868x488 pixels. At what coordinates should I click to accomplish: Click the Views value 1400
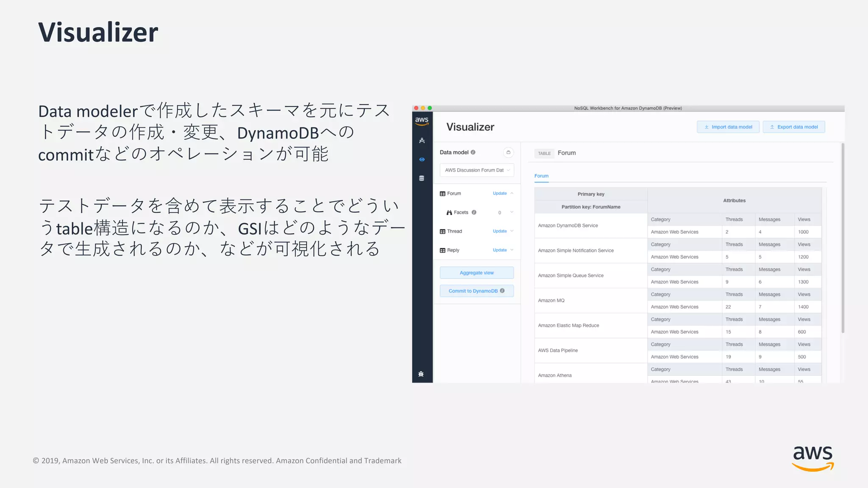803,307
